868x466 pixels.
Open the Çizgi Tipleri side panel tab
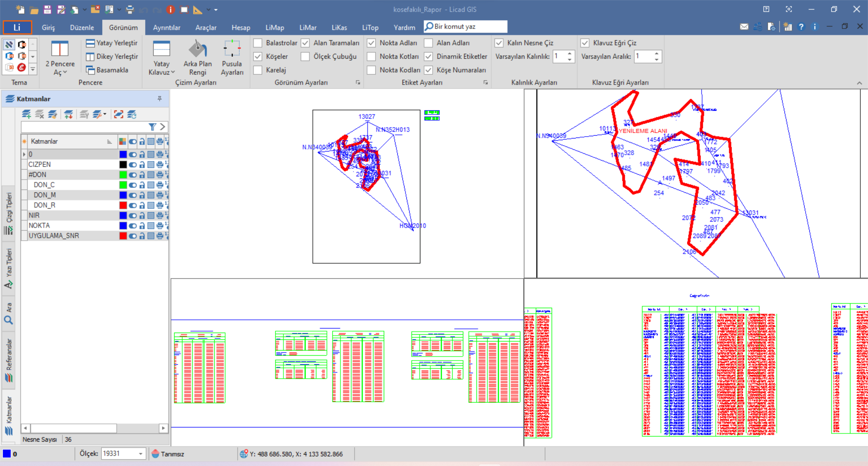click(9, 213)
